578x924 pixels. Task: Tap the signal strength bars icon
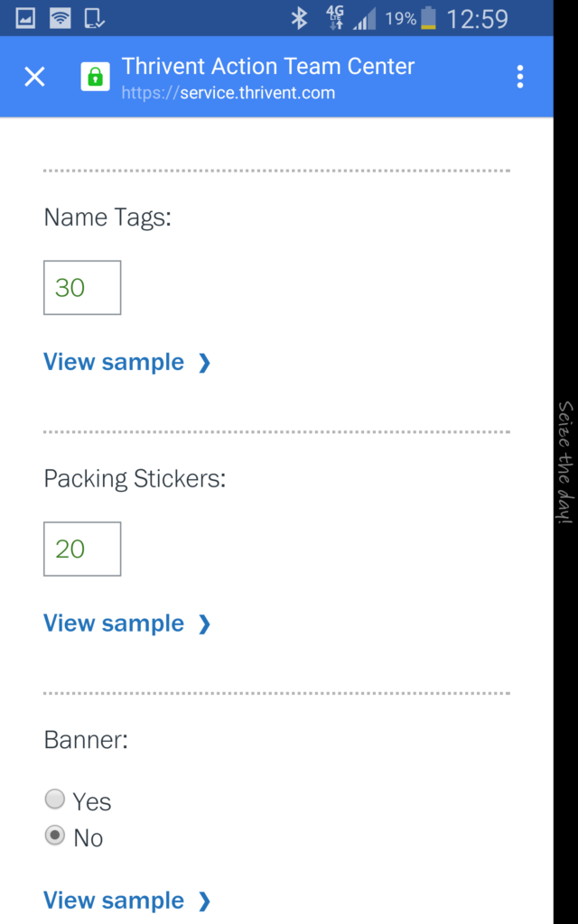365,19
